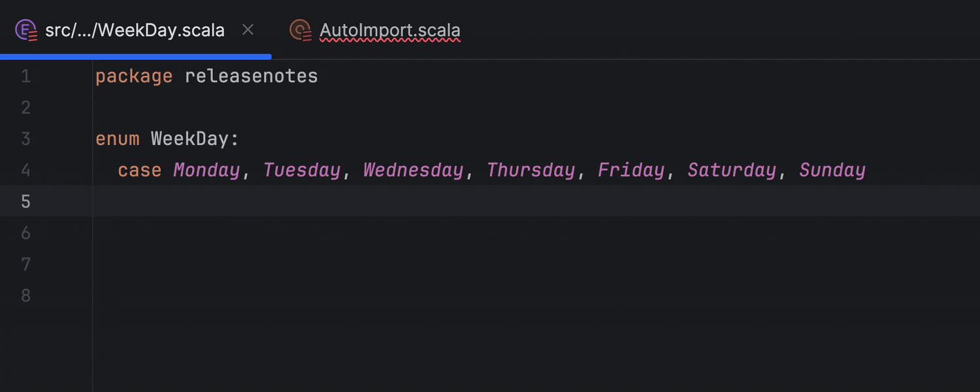Click the releasenotes package name
Image resolution: width=980 pixels, height=392 pixels.
click(x=252, y=76)
